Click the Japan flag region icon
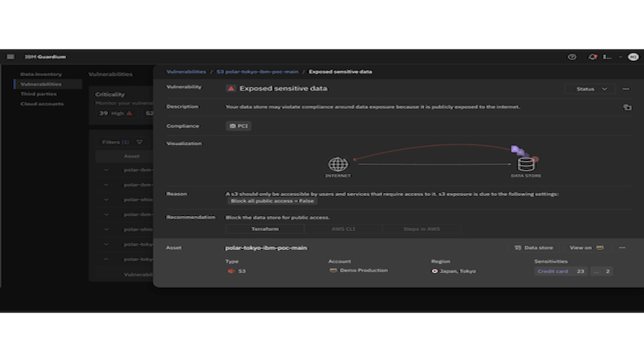This screenshot has width=644, height=362. (x=434, y=271)
